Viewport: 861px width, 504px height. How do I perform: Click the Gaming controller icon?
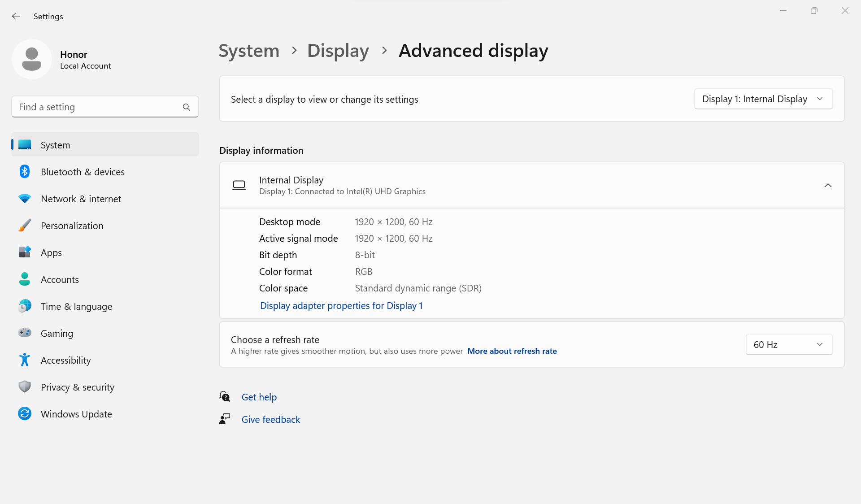coord(25,333)
